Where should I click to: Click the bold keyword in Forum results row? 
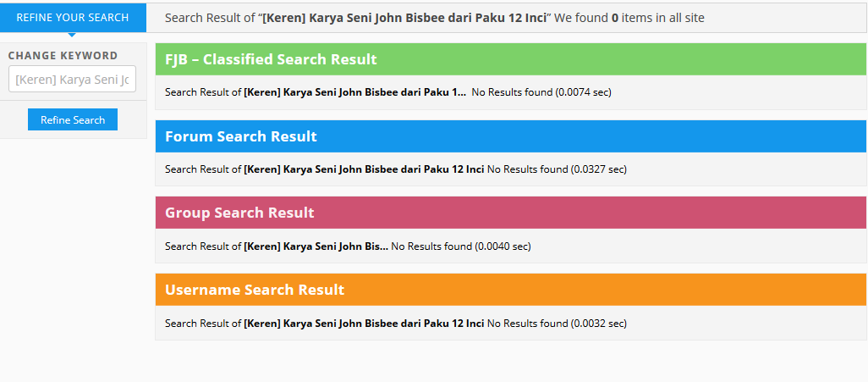[x=365, y=169]
